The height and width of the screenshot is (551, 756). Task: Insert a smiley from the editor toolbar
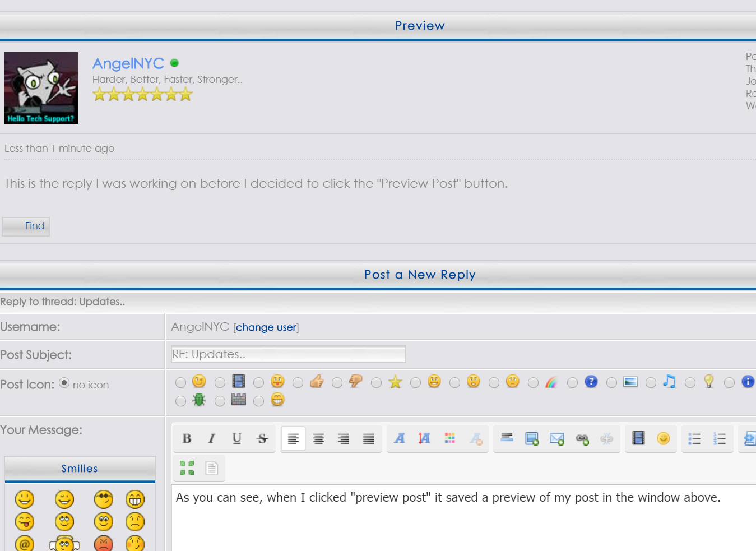point(663,438)
